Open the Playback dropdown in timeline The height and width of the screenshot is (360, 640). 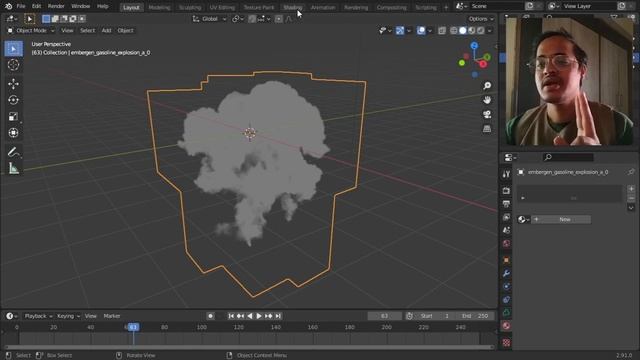[x=38, y=316]
